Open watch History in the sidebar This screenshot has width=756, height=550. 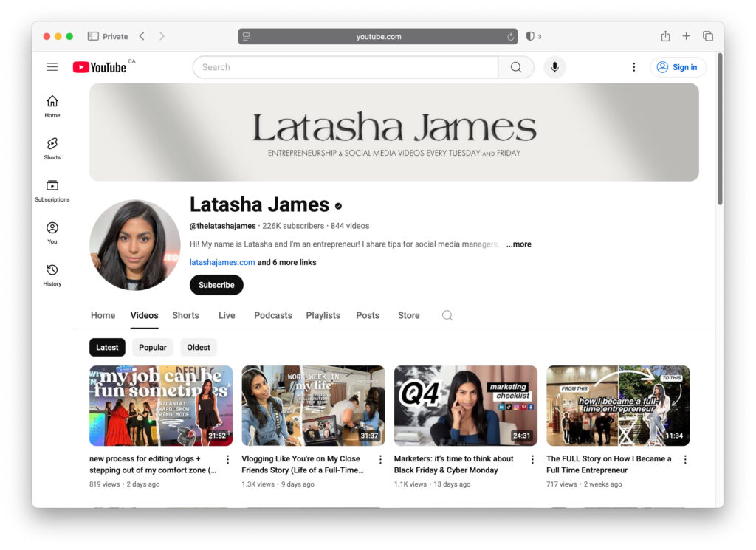click(52, 275)
